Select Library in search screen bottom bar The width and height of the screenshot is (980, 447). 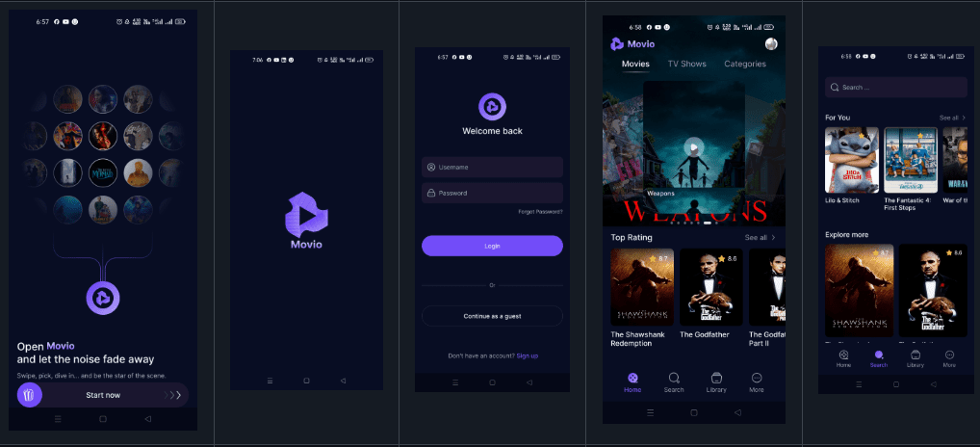tap(915, 358)
